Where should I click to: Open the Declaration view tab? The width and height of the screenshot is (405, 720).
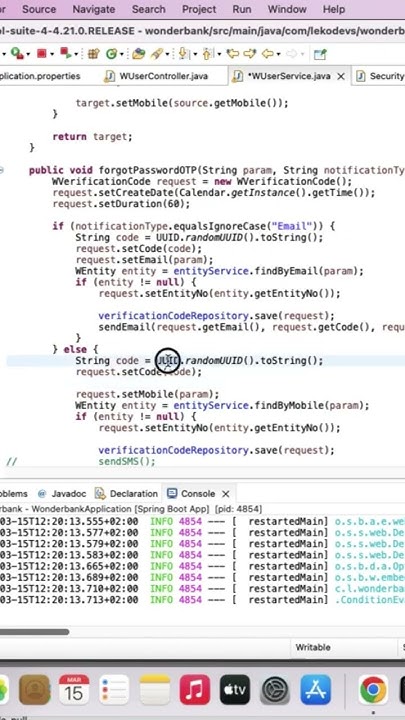126,494
